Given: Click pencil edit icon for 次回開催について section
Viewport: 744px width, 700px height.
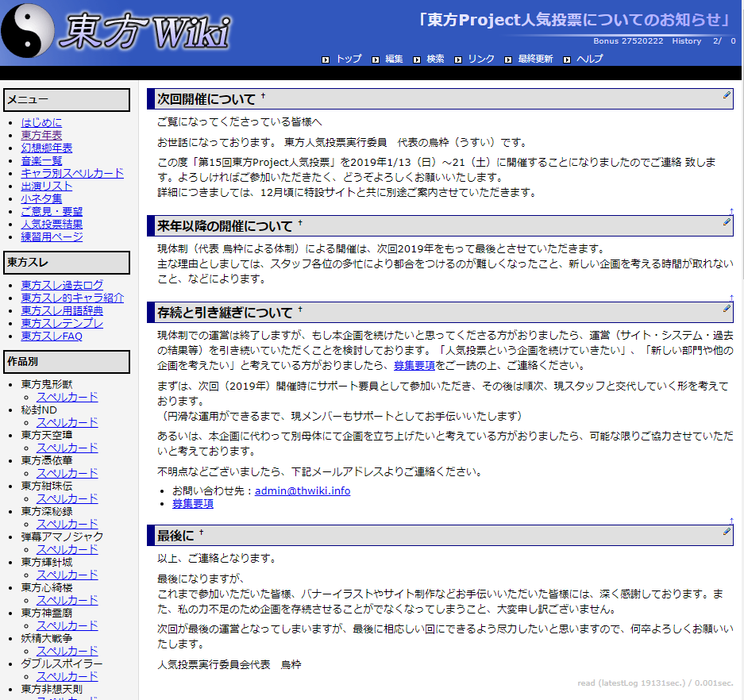Looking at the screenshot, I should coord(727,94).
